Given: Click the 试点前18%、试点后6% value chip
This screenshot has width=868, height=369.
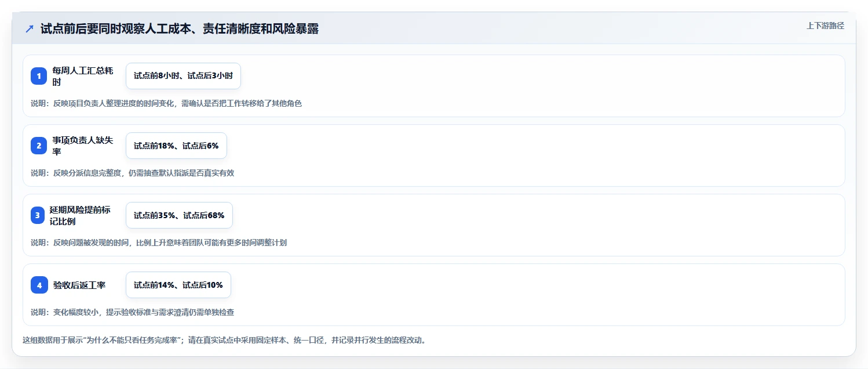Looking at the screenshot, I should point(176,146).
